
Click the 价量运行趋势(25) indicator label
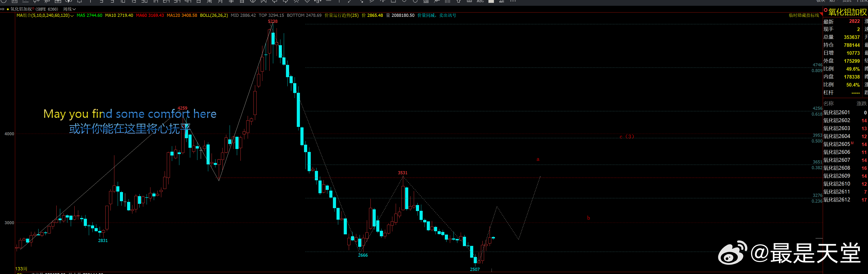point(341,15)
